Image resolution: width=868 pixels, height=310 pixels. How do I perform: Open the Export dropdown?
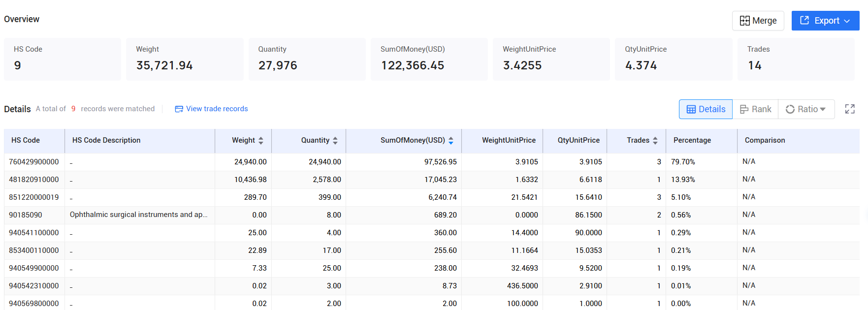[825, 21]
